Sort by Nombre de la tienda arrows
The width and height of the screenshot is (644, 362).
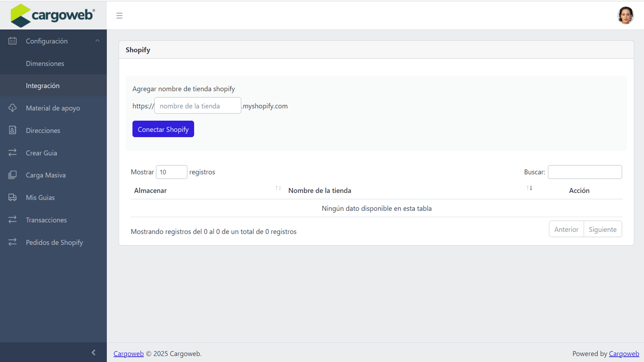point(529,188)
